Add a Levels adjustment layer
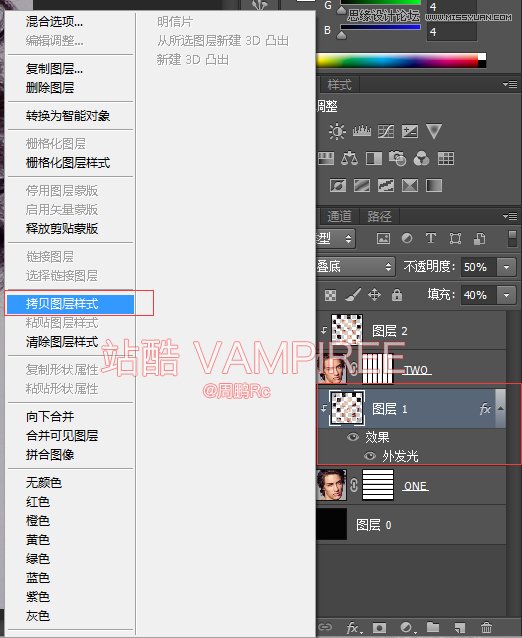522x638 pixels. [361, 131]
